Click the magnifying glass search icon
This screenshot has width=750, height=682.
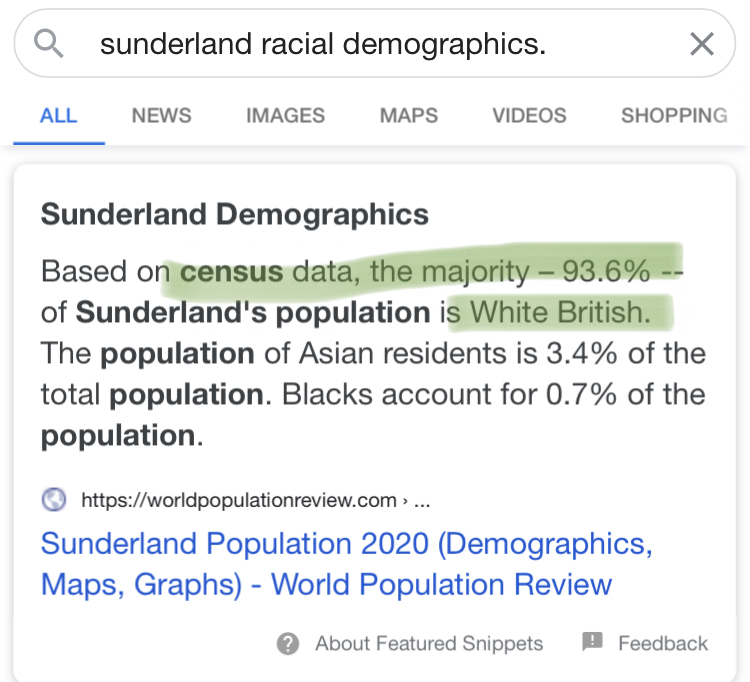(x=48, y=43)
